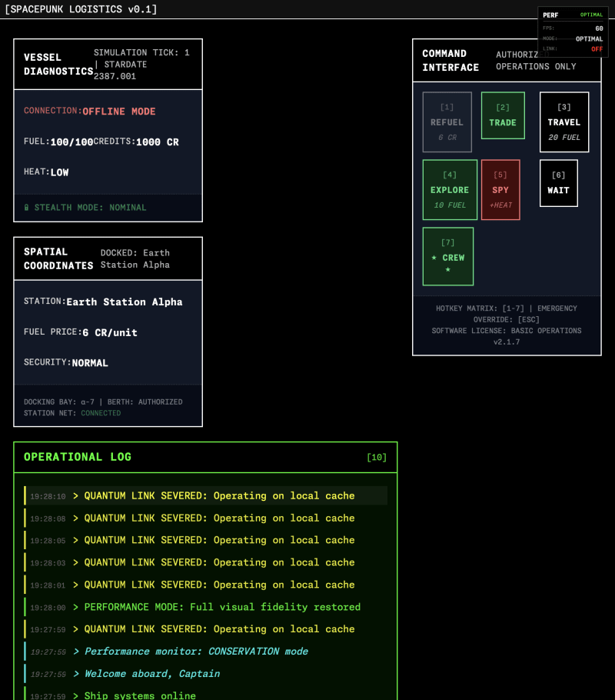Click the STEALTH MODE: NOMINAL status text
Image resolution: width=615 pixels, height=700 pixels.
click(x=90, y=207)
